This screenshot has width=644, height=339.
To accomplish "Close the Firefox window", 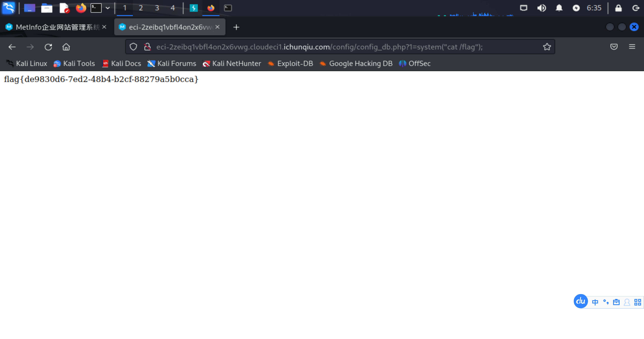I will (634, 27).
